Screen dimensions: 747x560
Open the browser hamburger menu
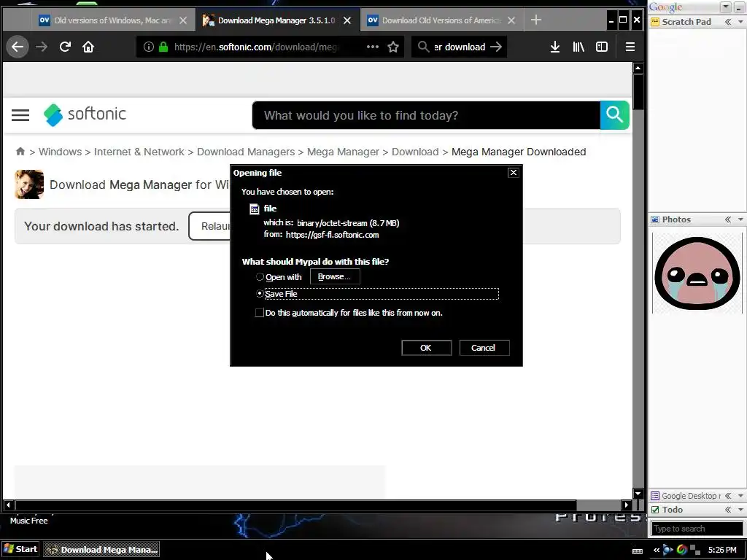tap(630, 47)
